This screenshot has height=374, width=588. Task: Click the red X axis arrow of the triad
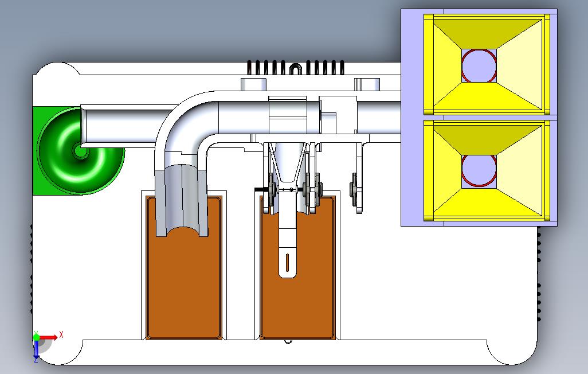point(49,337)
